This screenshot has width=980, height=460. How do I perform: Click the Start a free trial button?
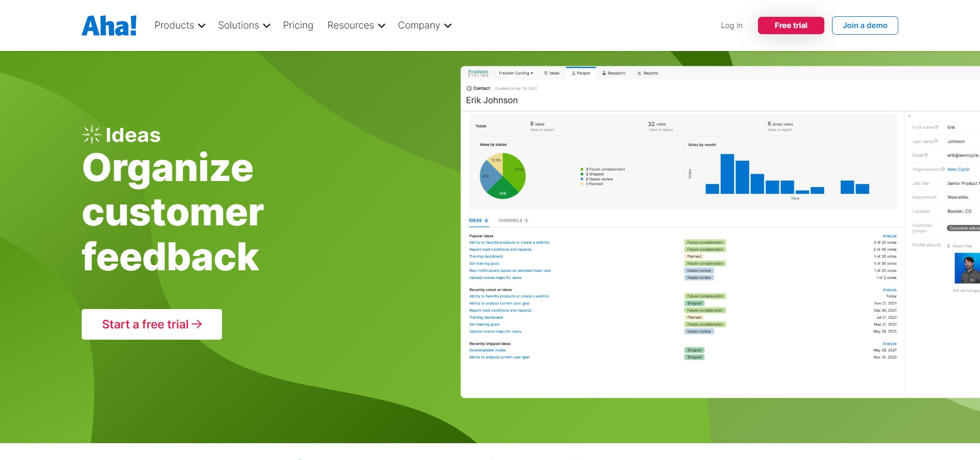152,324
